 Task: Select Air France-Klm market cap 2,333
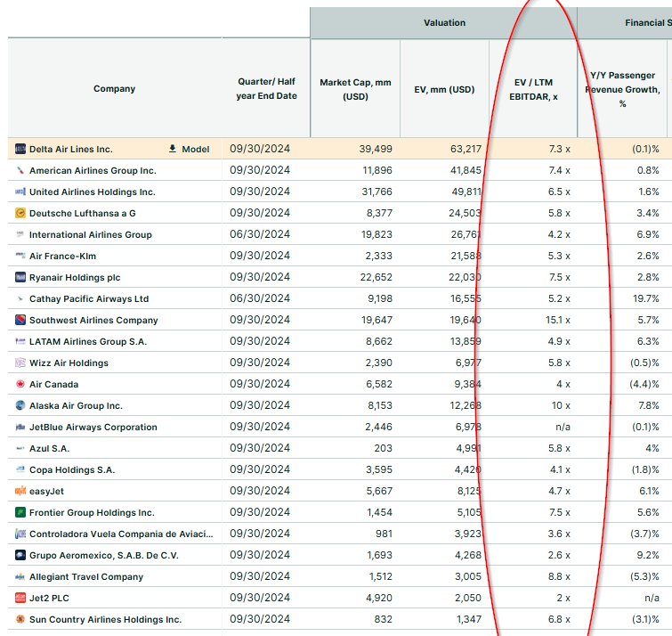378,256
